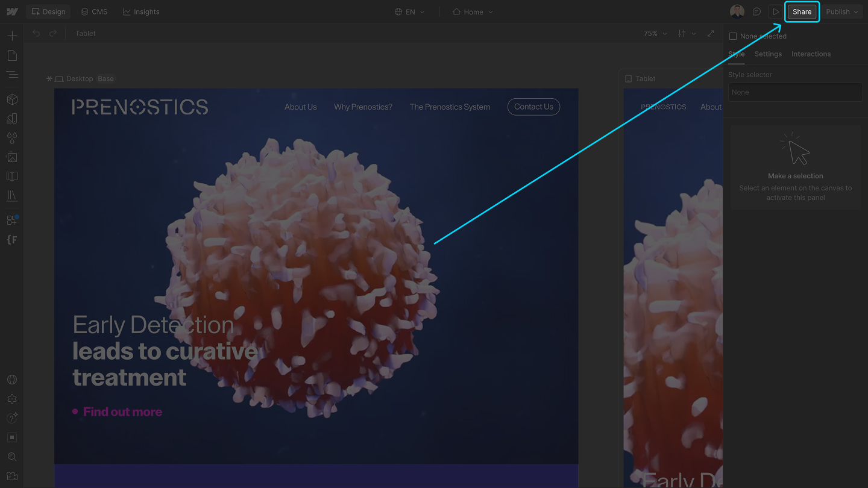Click the Find out more link
The height and width of the screenshot is (488, 868).
[122, 412]
